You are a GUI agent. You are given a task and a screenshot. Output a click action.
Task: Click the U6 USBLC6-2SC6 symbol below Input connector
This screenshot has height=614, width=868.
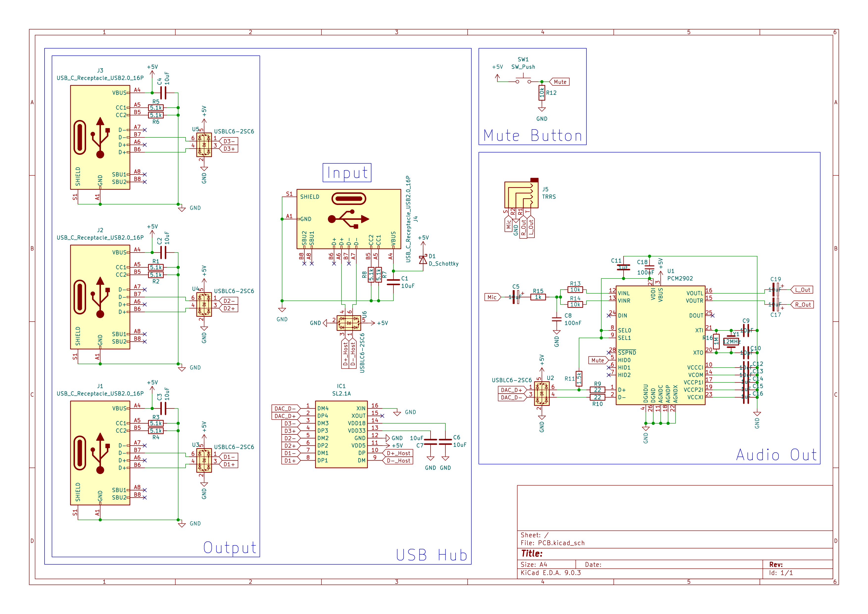[x=349, y=323]
